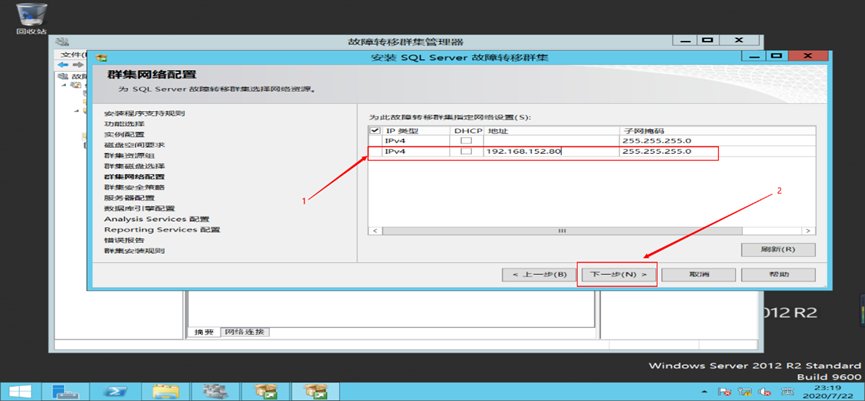Toggle DHCP checkbox for the empty-address IPv4 row
865x401 pixels.
coord(467,141)
